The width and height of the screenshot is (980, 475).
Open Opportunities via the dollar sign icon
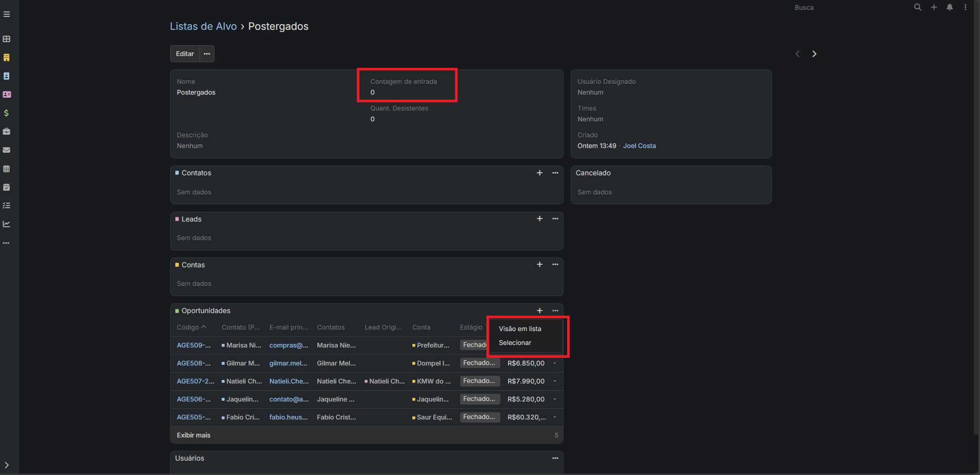pyautogui.click(x=7, y=113)
